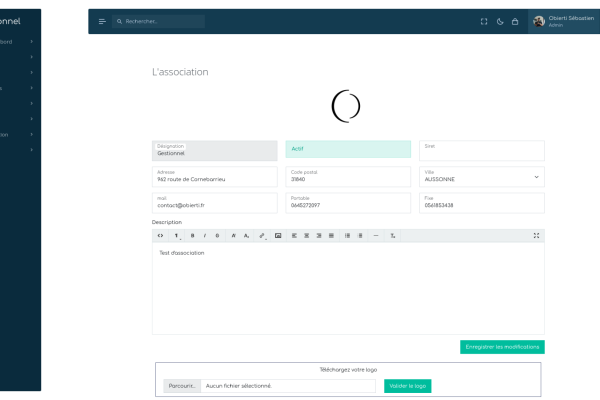Click the lock icon in the header
The width and height of the screenshot is (600, 400).
pos(515,21)
